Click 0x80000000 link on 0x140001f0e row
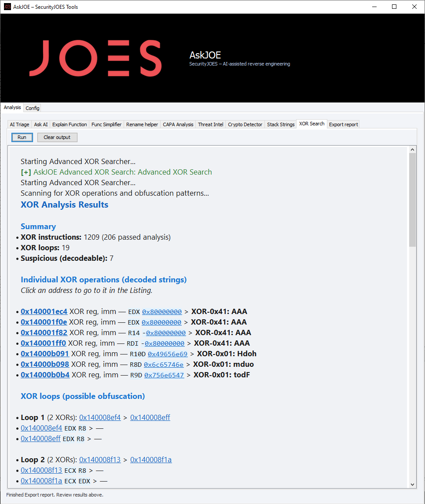This screenshot has height=504, width=425. [162, 323]
